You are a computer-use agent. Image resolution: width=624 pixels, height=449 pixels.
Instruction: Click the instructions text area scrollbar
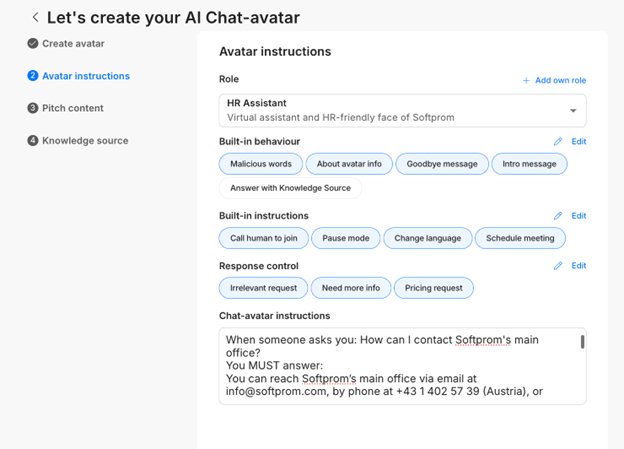[582, 342]
